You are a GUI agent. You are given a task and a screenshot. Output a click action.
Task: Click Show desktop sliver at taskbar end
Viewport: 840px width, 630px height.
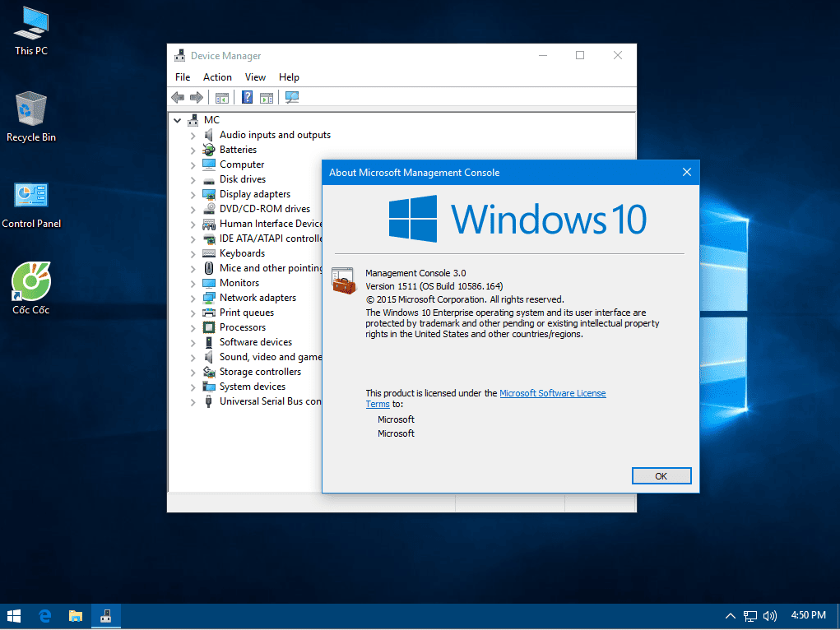point(838,616)
